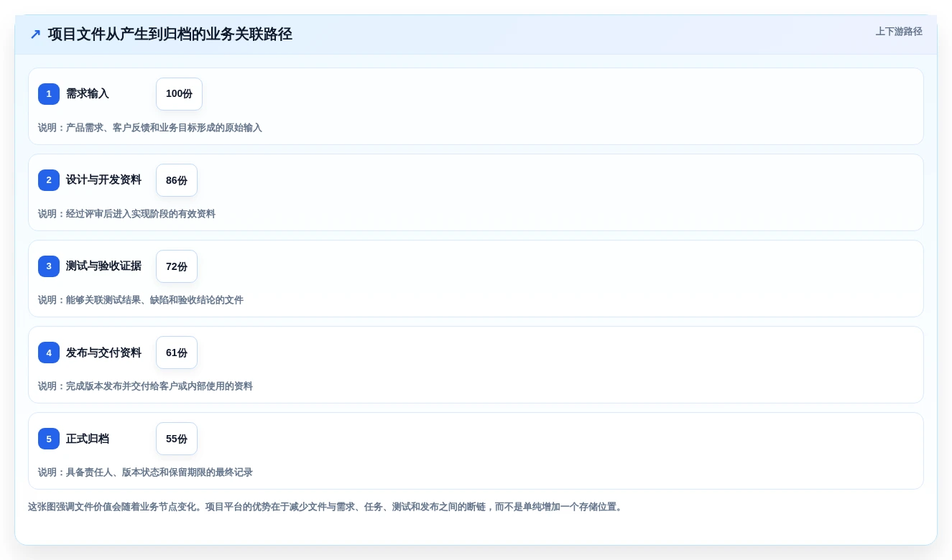Click the 测试与验收证据 stage name

click(x=103, y=266)
